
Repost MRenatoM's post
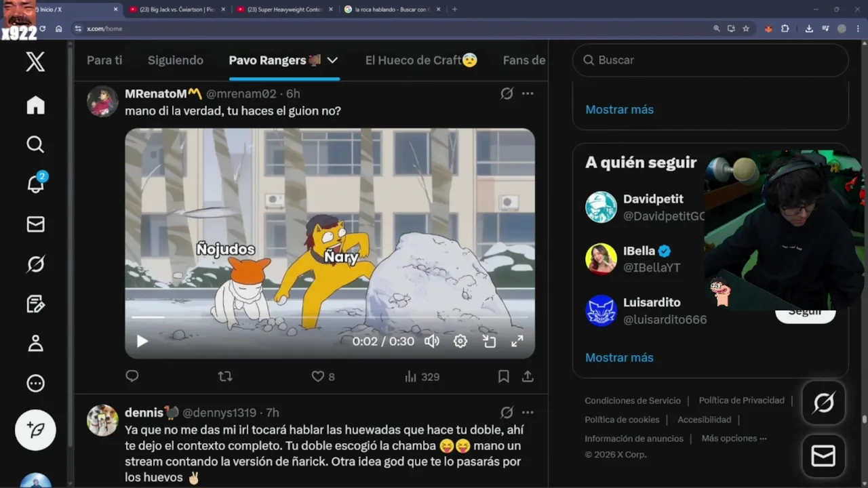tap(225, 376)
